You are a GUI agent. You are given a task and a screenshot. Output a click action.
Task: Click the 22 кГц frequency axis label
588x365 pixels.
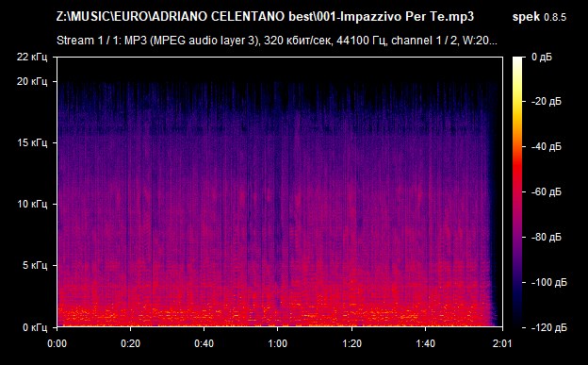[32, 58]
